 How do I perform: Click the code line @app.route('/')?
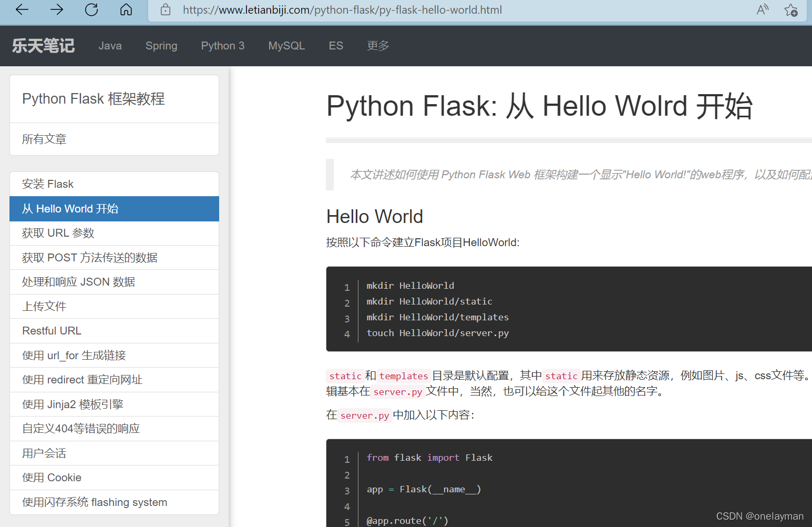407,521
